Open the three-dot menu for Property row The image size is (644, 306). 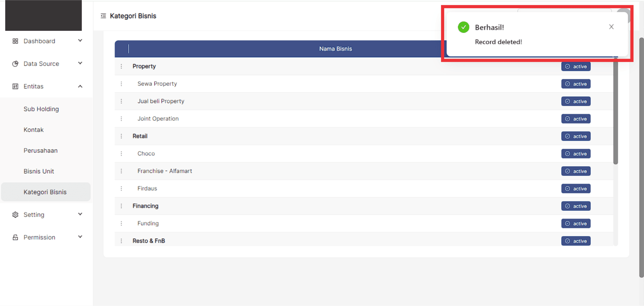121,66
